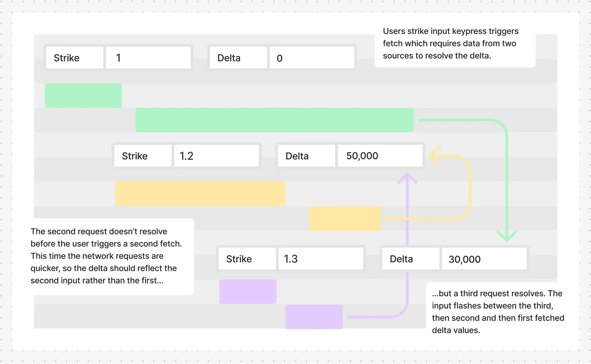The width and height of the screenshot is (591, 364).
Task: Click the Strike input containing value 1
Action: tap(148, 57)
